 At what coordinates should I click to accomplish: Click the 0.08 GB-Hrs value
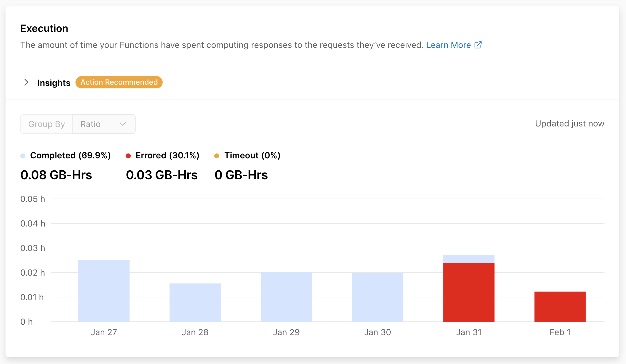[56, 175]
